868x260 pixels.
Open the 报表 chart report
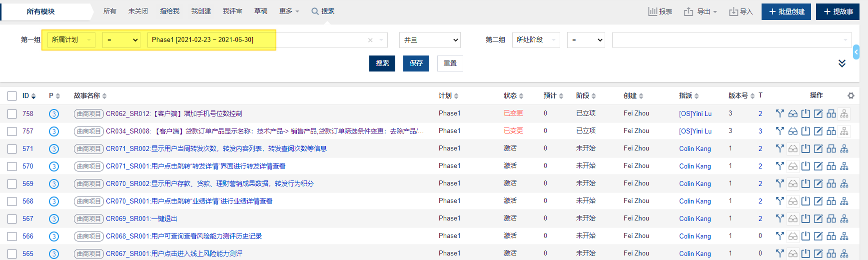[x=660, y=11]
